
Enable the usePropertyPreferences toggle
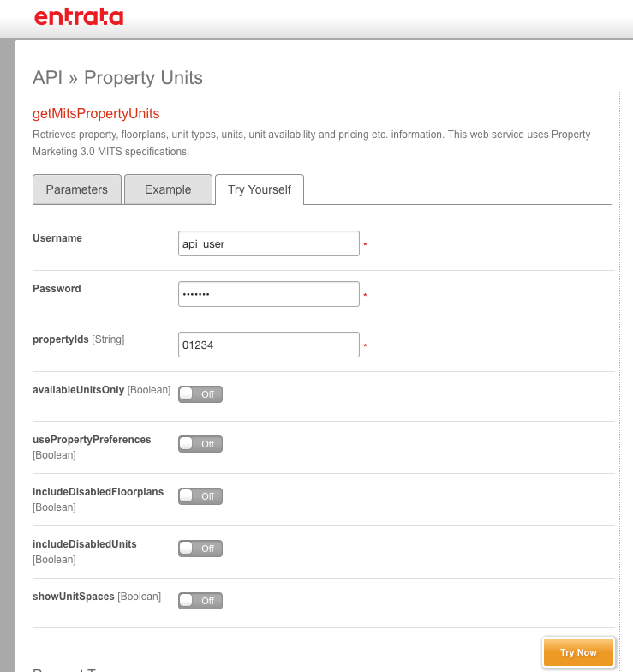point(200,444)
